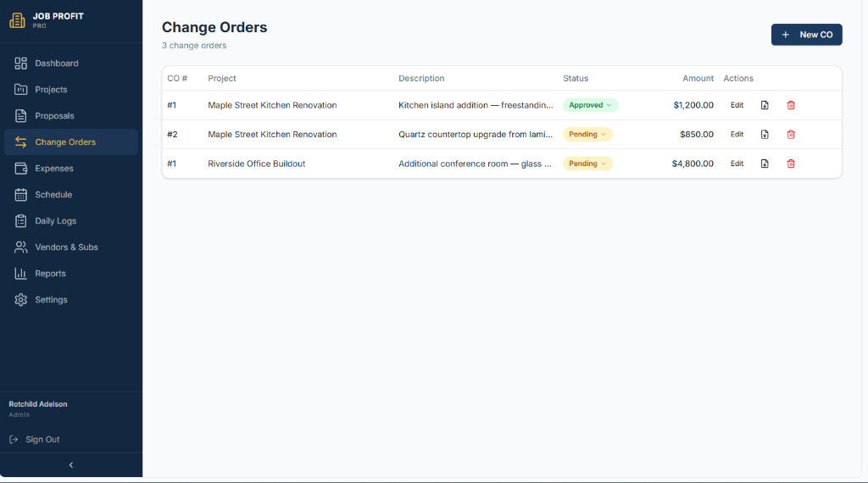
Task: Click the Sign Out arrow icon
Action: pyautogui.click(x=14, y=439)
